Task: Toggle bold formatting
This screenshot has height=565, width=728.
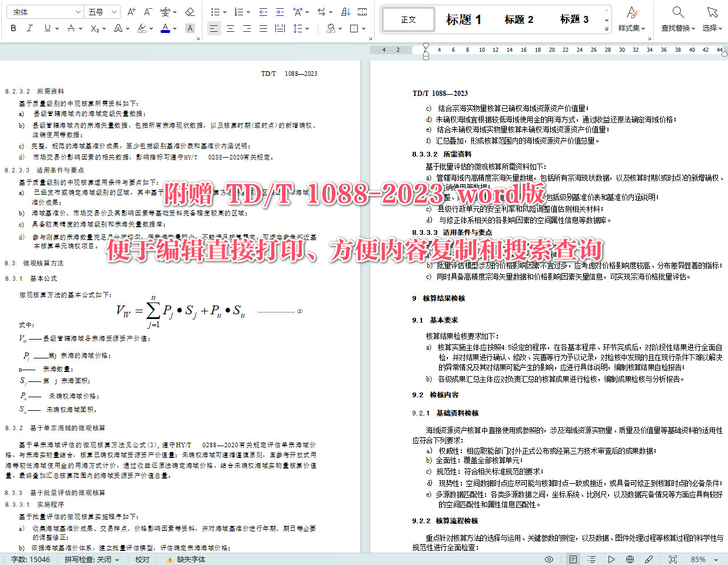Action: pos(12,28)
